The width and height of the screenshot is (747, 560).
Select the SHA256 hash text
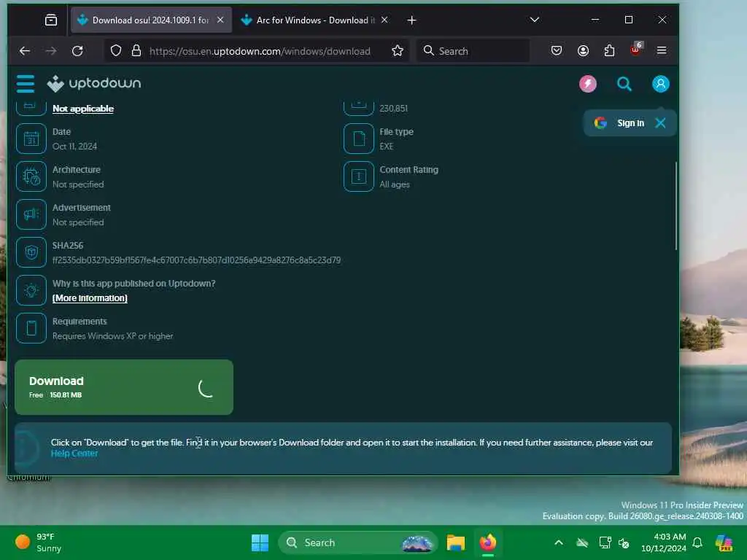coord(196,260)
